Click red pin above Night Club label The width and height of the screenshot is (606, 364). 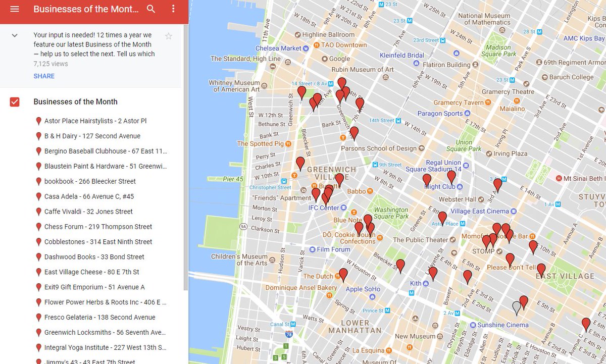coord(451,177)
